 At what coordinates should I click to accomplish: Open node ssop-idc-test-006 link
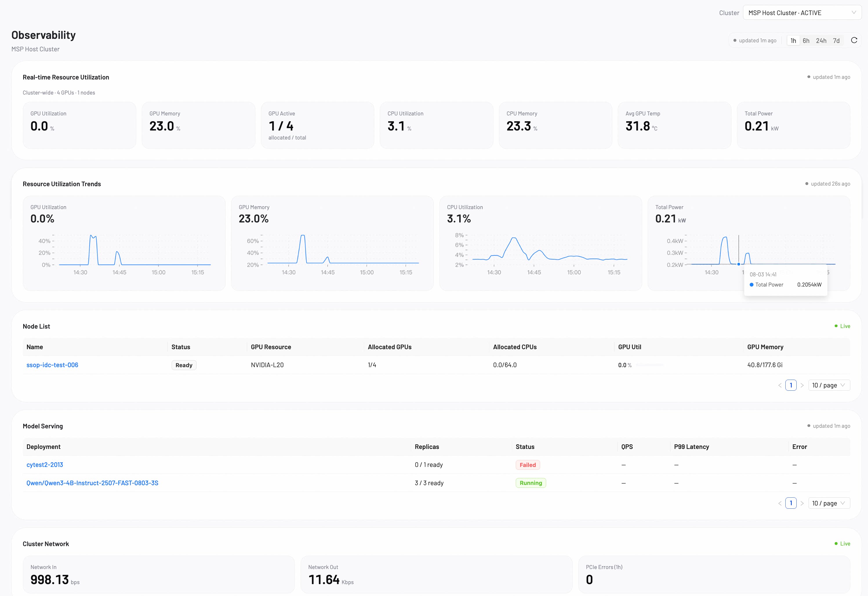pyautogui.click(x=52, y=365)
